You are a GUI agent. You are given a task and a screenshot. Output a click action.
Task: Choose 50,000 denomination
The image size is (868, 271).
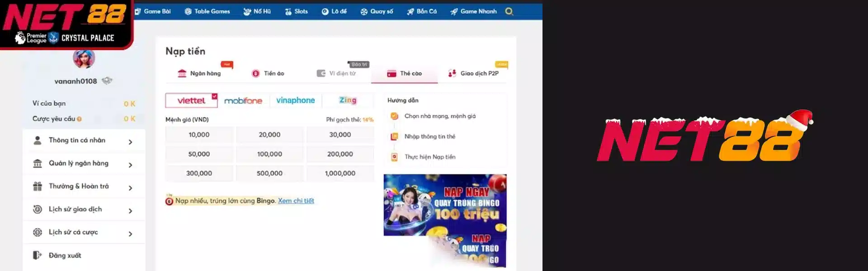tap(199, 154)
